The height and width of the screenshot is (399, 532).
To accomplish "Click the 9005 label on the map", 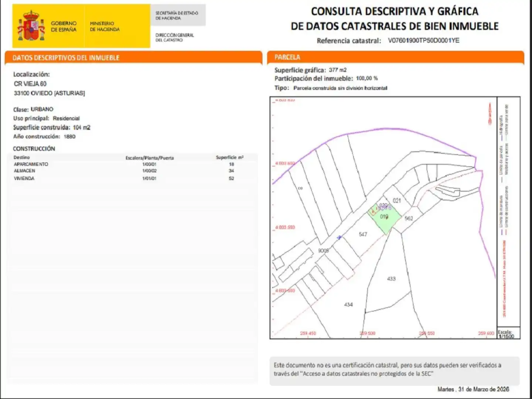I will [x=323, y=250].
